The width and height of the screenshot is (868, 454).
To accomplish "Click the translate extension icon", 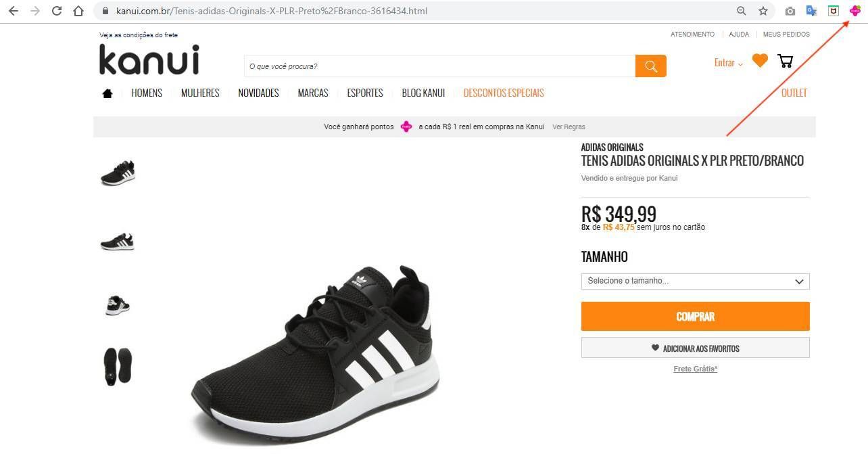I will 811,11.
